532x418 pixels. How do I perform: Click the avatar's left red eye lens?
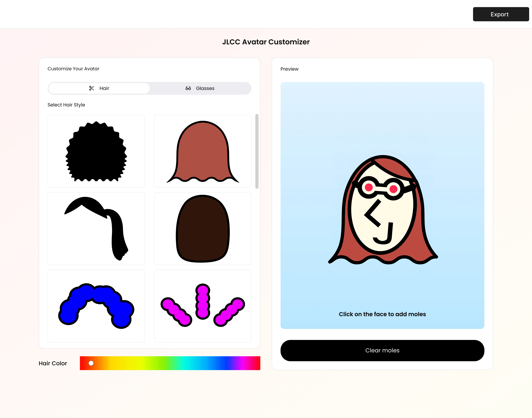tap(369, 188)
